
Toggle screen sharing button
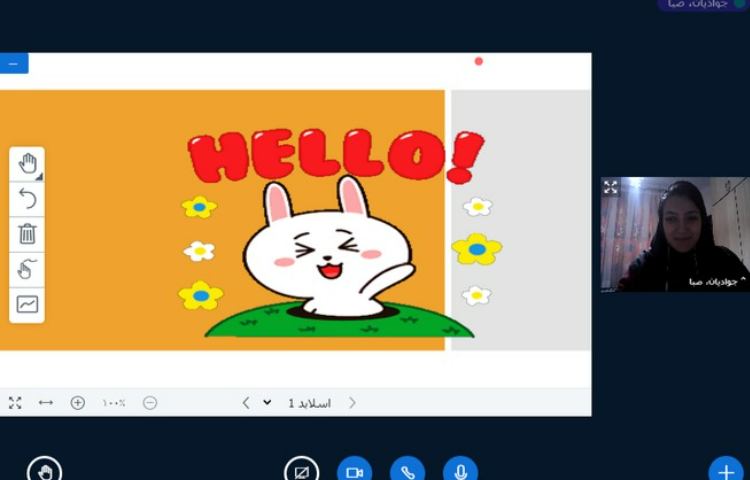click(301, 471)
